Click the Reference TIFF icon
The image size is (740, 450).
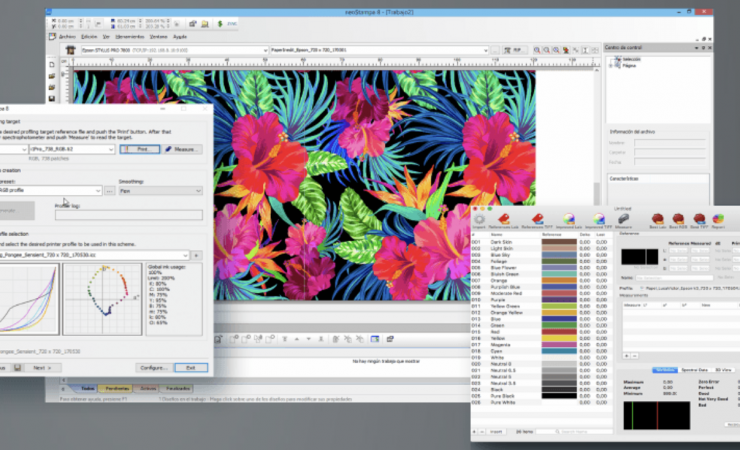[x=536, y=219]
